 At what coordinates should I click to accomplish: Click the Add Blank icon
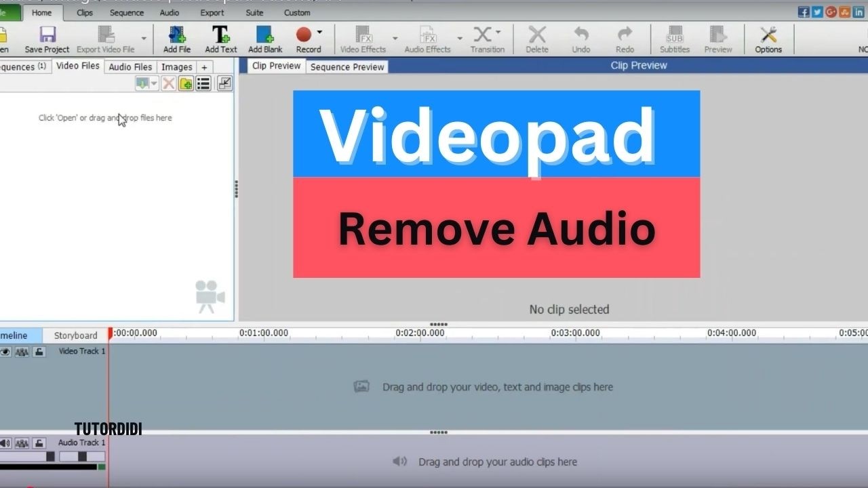pyautogui.click(x=265, y=35)
